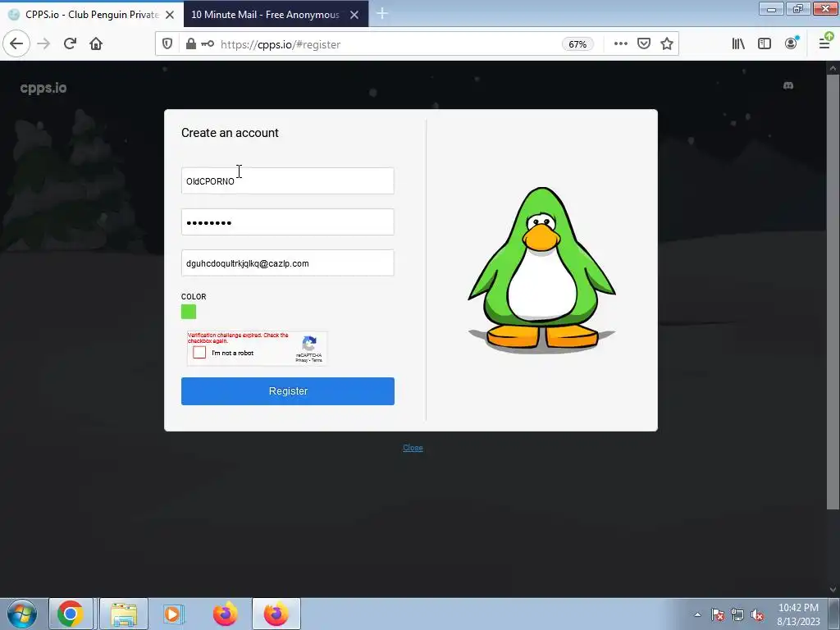Open the Discord icon link

tap(788, 85)
